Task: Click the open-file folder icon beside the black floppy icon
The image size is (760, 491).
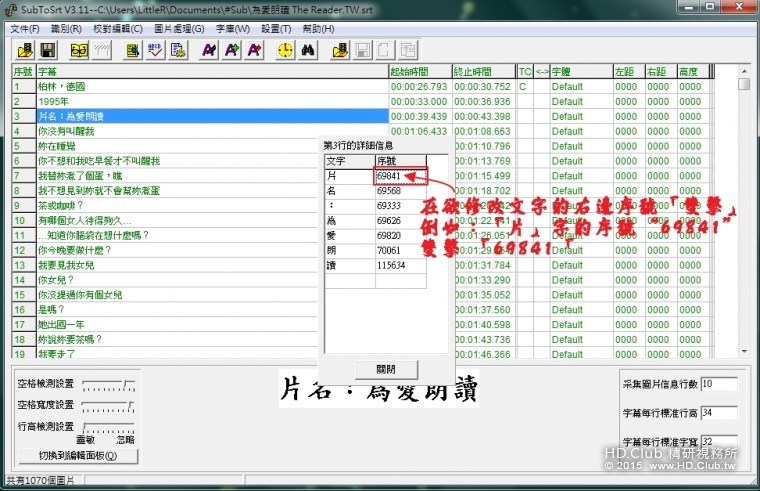Action: (25, 50)
